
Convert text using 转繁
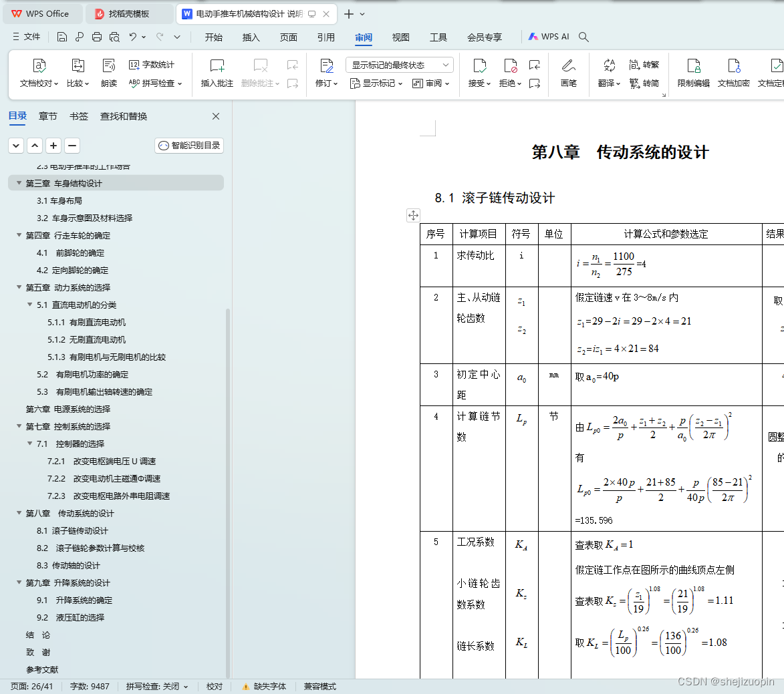coord(644,64)
